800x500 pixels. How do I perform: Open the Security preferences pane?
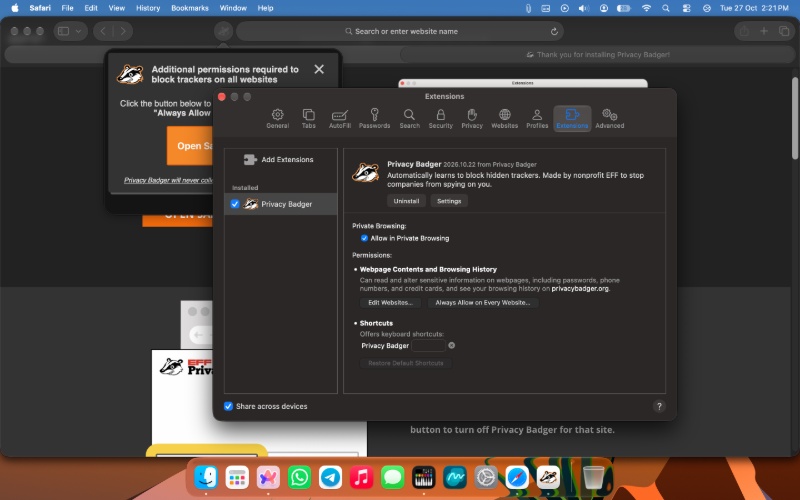tap(440, 118)
